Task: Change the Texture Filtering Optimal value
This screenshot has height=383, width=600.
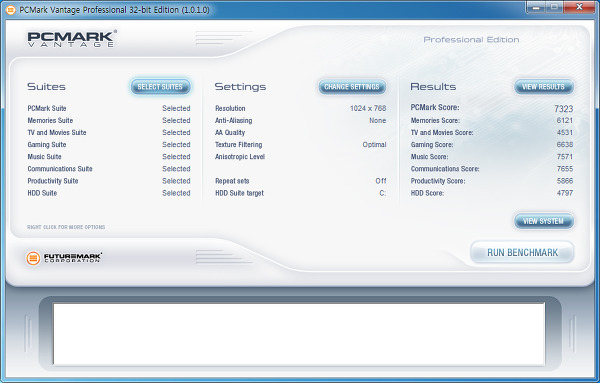Action: pyautogui.click(x=374, y=145)
